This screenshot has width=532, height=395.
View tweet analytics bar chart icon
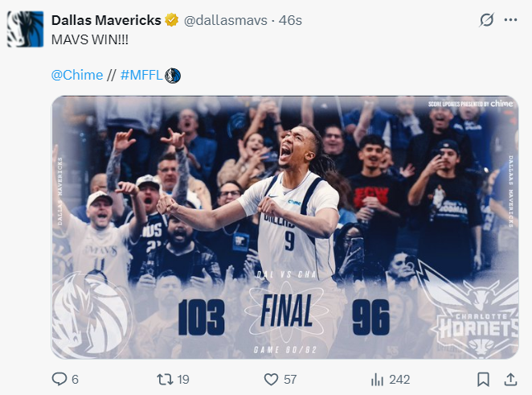pyautogui.click(x=377, y=380)
